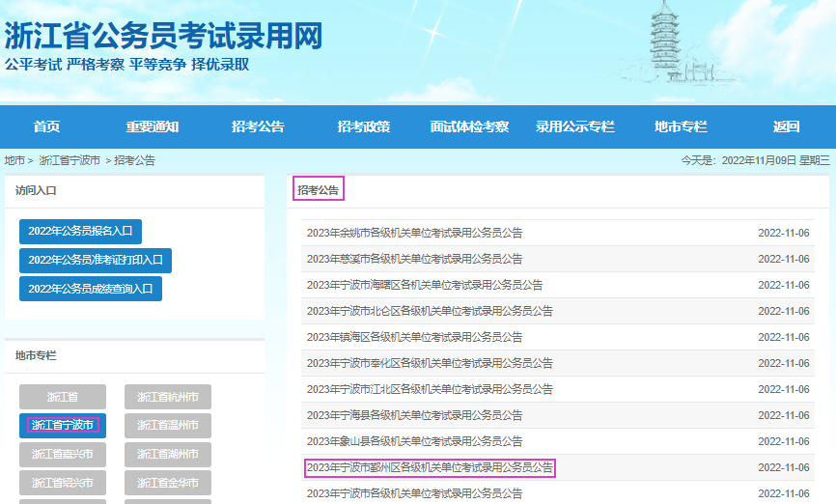
Task: Select the 浙江省杭州市 city button
Action: tap(168, 397)
